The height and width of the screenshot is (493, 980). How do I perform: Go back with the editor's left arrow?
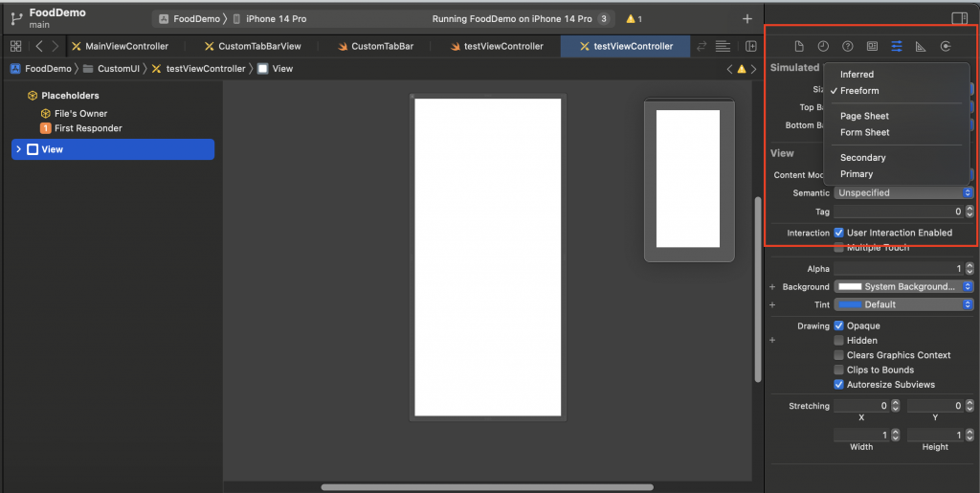38,46
